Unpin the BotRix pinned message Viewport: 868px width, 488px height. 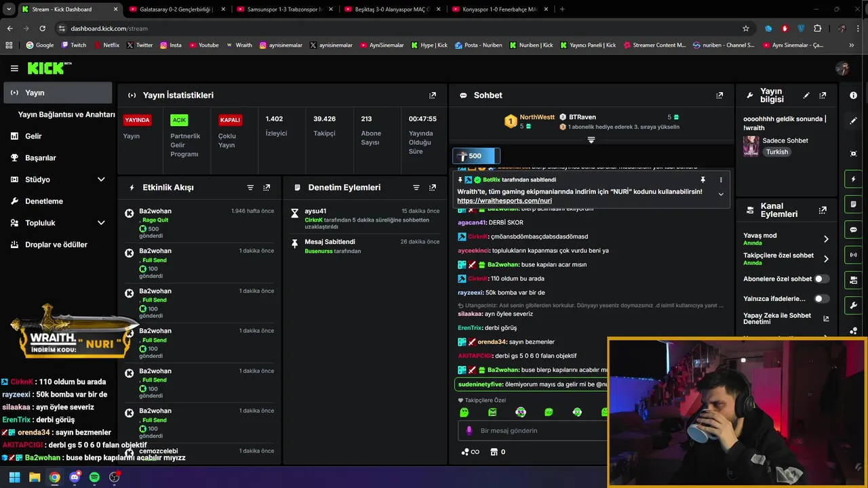pos(703,180)
